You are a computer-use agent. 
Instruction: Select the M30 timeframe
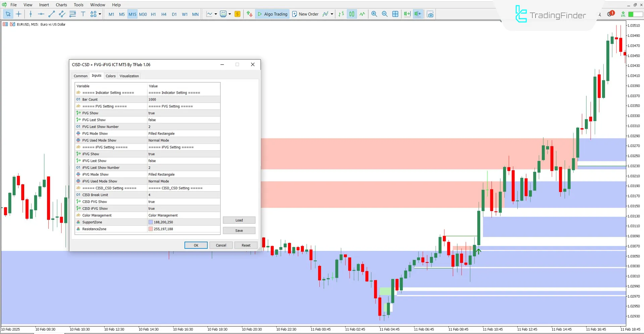tap(143, 14)
